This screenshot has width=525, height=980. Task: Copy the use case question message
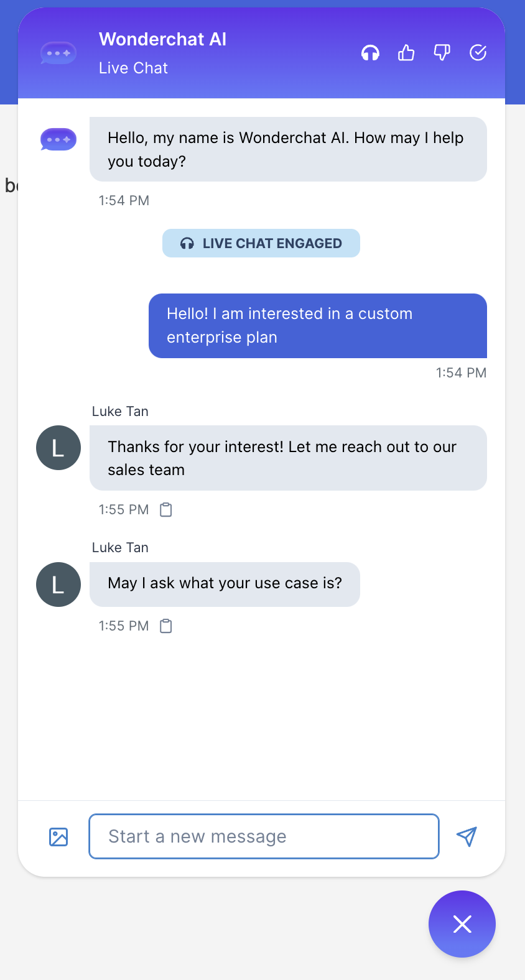(x=165, y=626)
